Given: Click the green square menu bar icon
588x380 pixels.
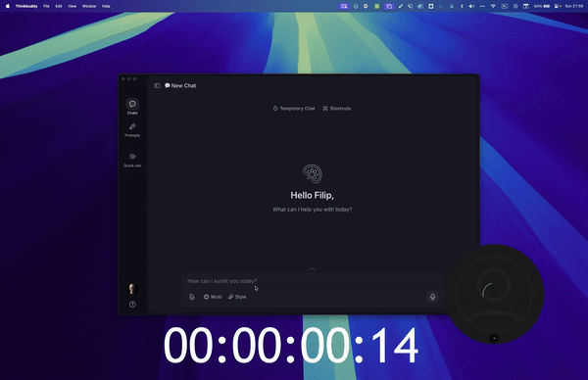Looking at the screenshot, I should (x=377, y=6).
